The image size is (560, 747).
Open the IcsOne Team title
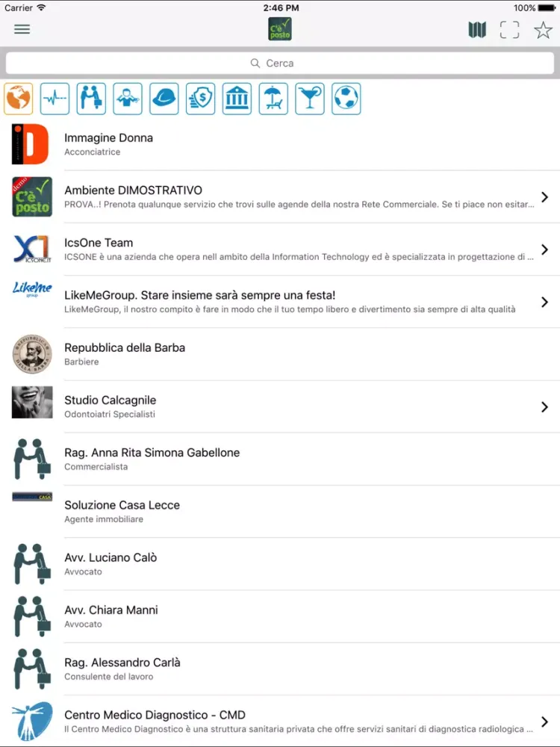pyautogui.click(x=99, y=243)
